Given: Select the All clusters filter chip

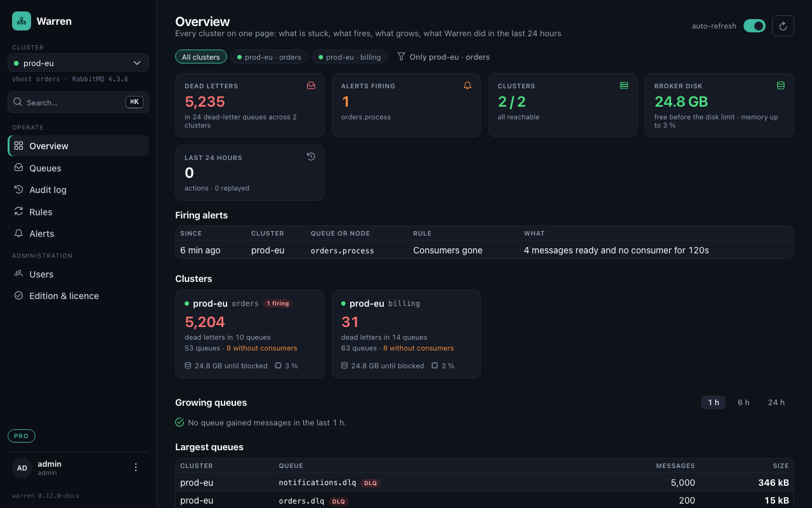Looking at the screenshot, I should coord(201,57).
